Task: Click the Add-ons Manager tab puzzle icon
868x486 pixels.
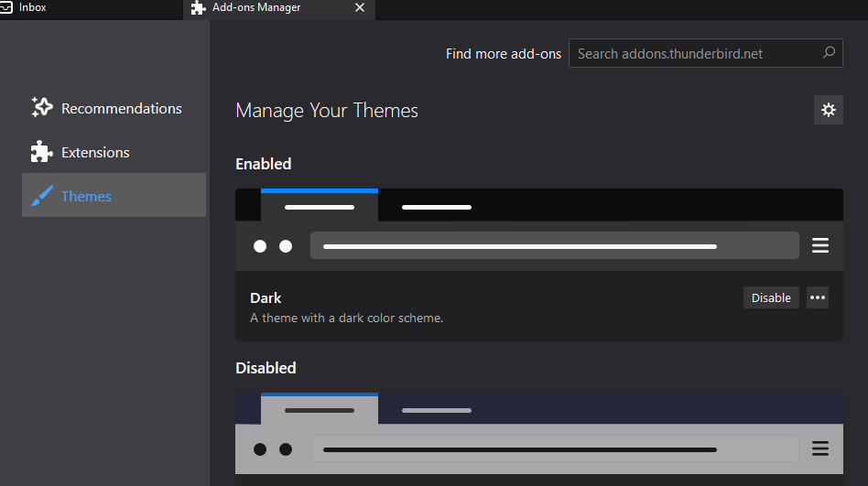Action: [x=198, y=8]
